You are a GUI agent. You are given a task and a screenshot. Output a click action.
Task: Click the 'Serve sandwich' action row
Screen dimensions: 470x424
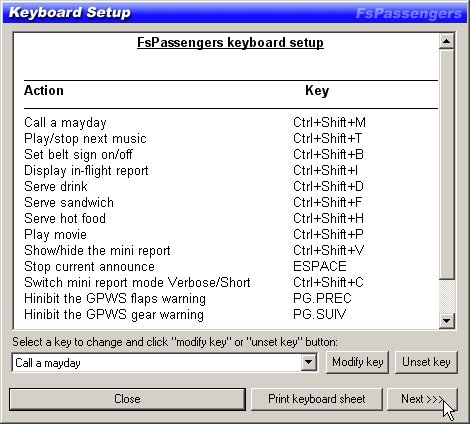(x=69, y=202)
